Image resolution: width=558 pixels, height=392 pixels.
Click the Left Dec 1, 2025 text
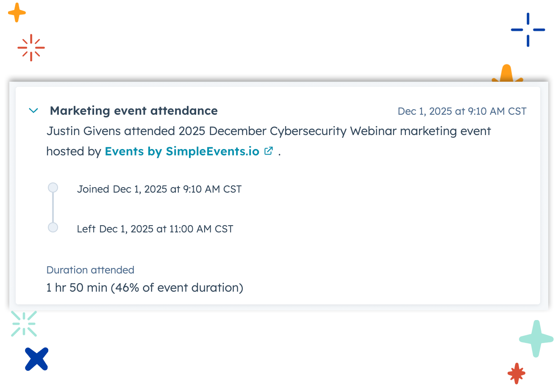[155, 229]
